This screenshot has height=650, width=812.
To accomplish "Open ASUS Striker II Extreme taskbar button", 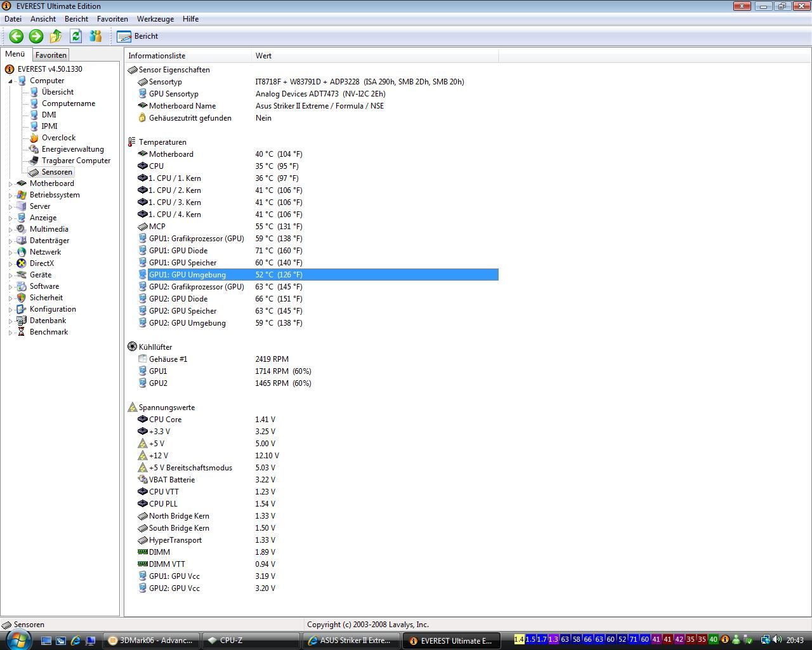I will (351, 640).
